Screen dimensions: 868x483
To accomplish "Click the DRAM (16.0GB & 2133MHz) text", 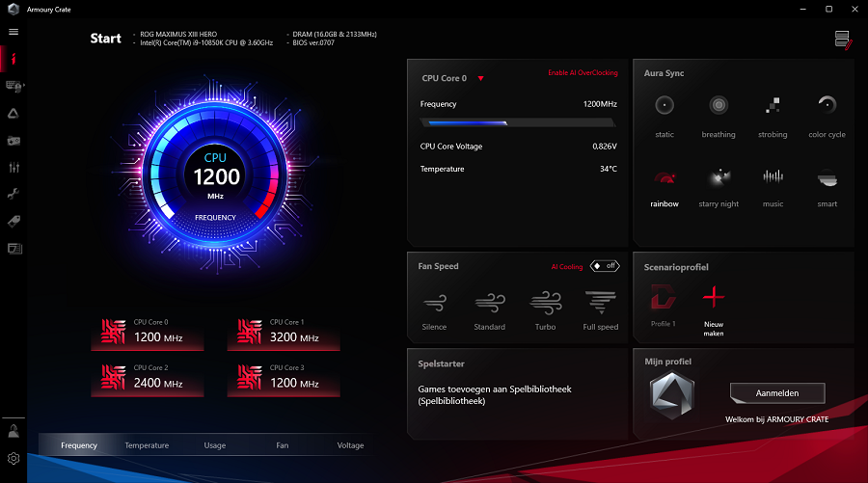I will tap(335, 35).
